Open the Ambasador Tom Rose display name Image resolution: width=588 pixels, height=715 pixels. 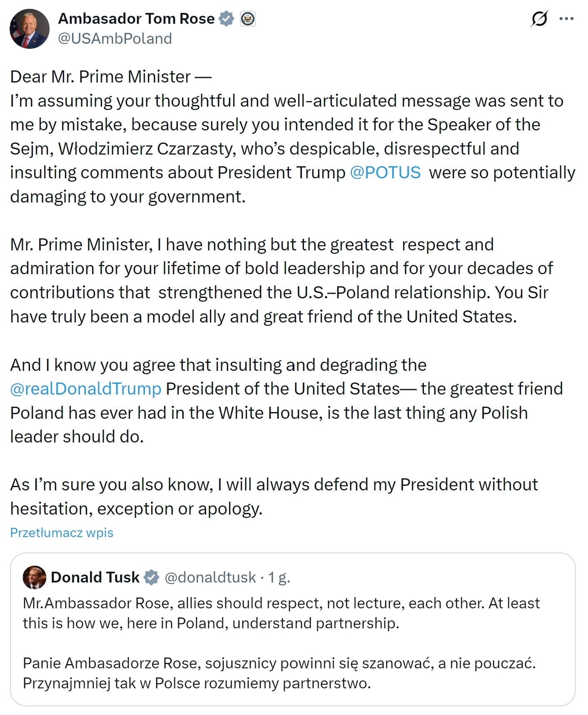(x=136, y=19)
